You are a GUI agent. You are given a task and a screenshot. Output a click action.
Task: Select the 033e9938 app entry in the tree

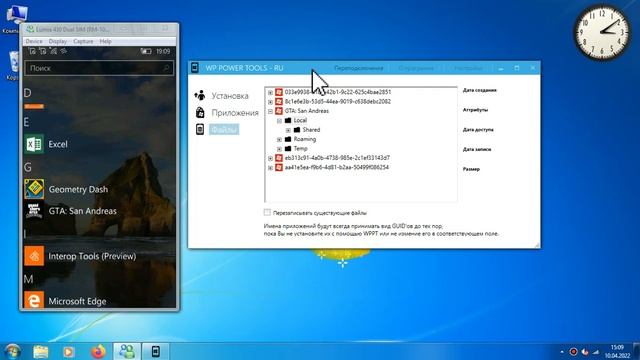coord(338,92)
